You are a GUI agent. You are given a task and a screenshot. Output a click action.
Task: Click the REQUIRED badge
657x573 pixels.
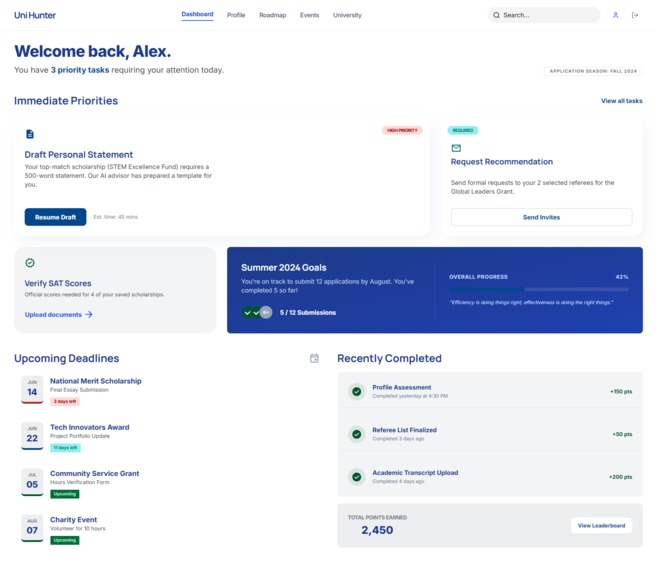[x=463, y=130]
